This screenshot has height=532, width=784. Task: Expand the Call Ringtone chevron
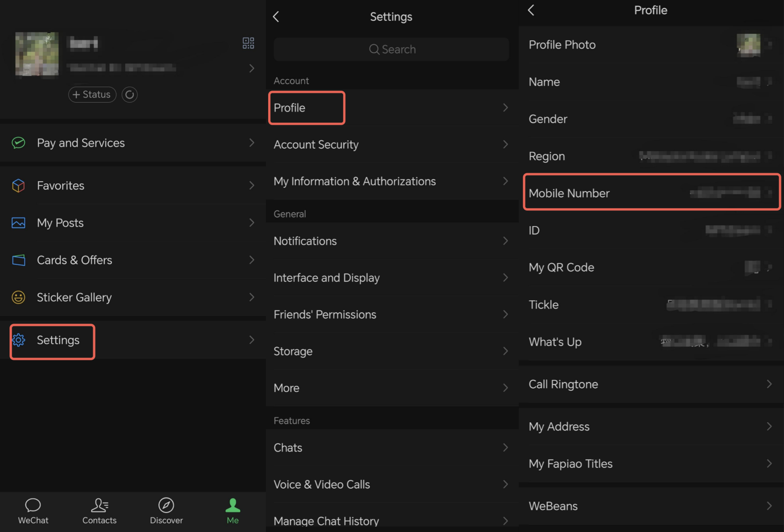coord(769,384)
